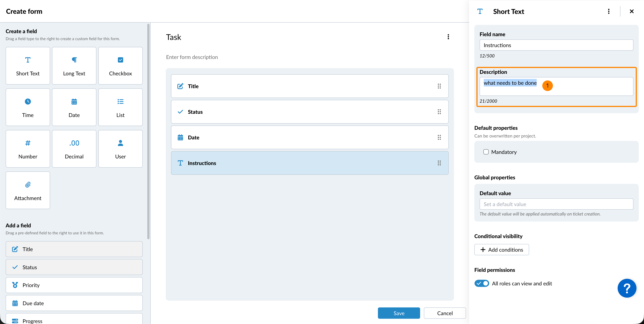Select the Due date pre-defined field
Screen dimensions: 644x324
74,303
